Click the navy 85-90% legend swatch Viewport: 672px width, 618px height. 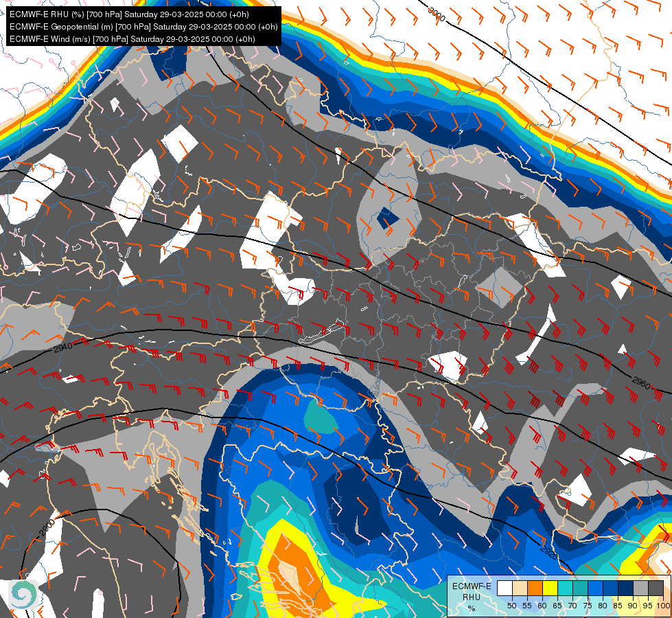click(x=625, y=588)
